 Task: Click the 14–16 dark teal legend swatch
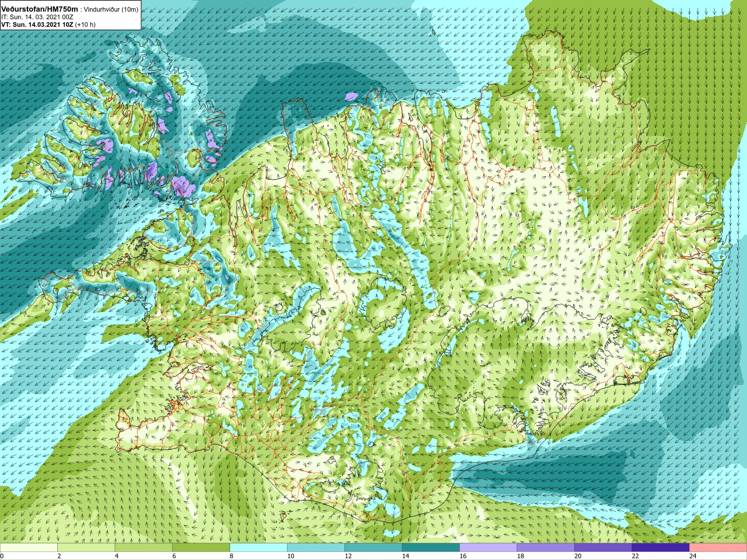point(431,548)
